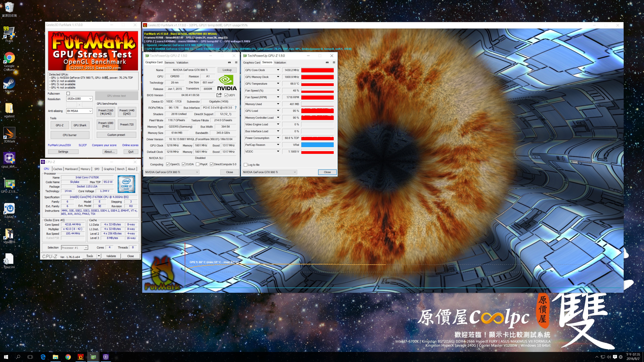Launch Uplay desktop shortcut
This screenshot has height=362, width=644.
[x=9, y=211]
